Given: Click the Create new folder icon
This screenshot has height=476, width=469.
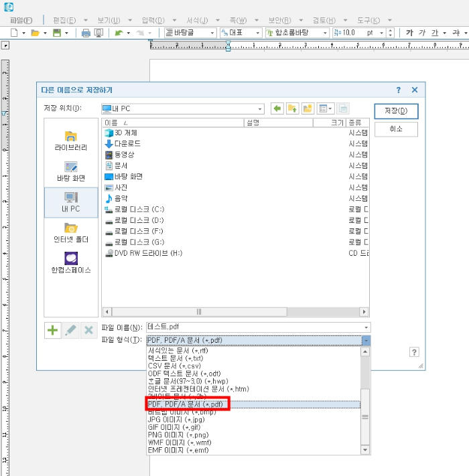Looking at the screenshot, I should 308,108.
